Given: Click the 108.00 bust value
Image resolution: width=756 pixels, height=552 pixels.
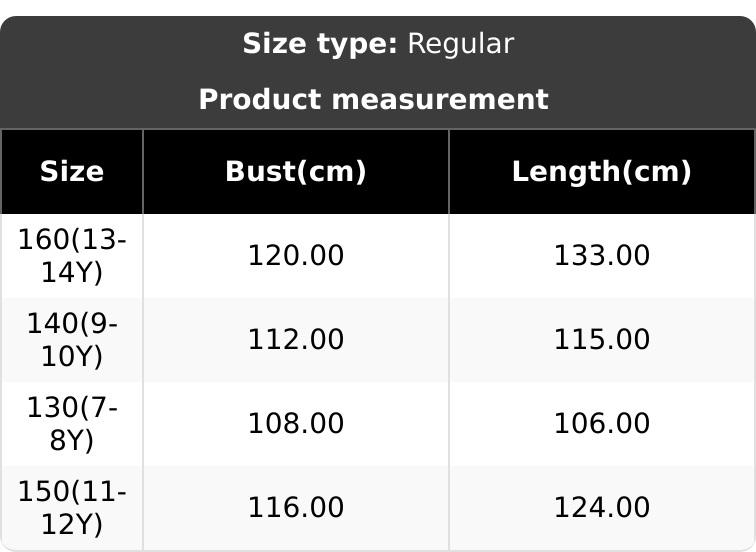Looking at the screenshot, I should pos(296,424).
